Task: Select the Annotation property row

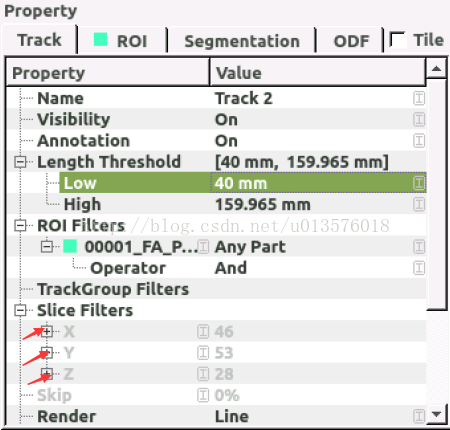Action: (216, 141)
